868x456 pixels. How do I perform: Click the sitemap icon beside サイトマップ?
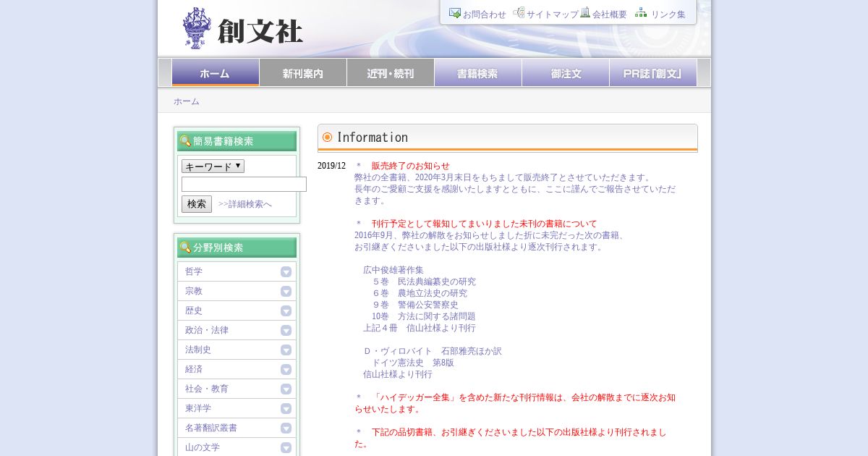tap(519, 13)
